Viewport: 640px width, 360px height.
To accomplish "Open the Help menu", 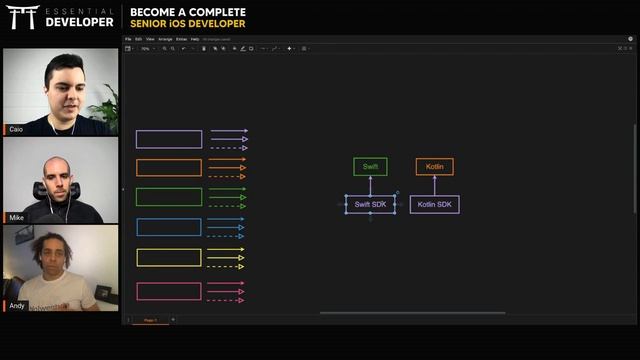I will [195, 39].
